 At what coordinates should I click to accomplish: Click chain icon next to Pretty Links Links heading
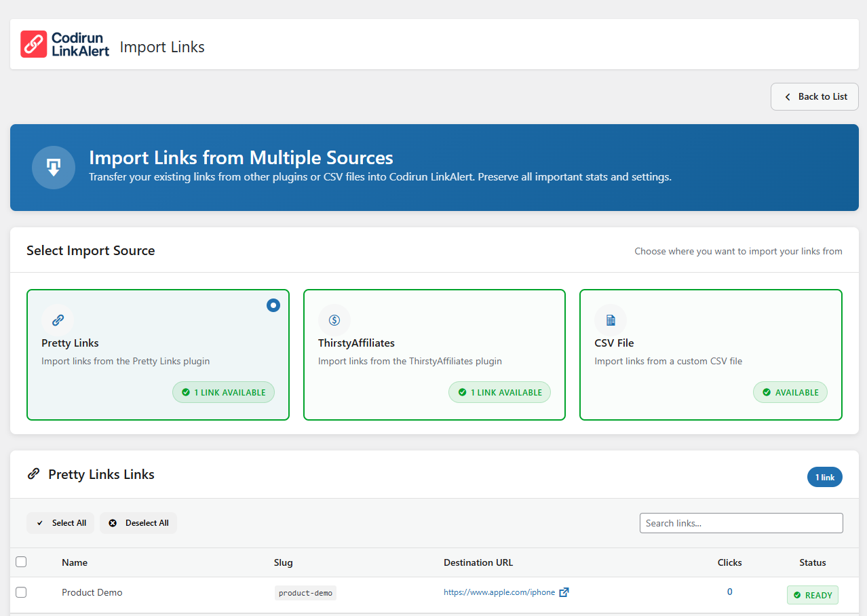33,474
